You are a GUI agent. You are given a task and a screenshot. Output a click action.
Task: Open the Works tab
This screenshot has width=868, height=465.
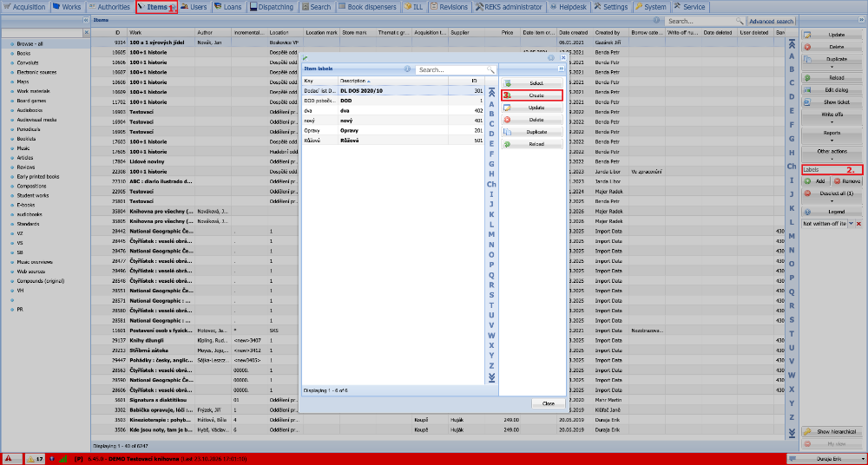(x=67, y=7)
